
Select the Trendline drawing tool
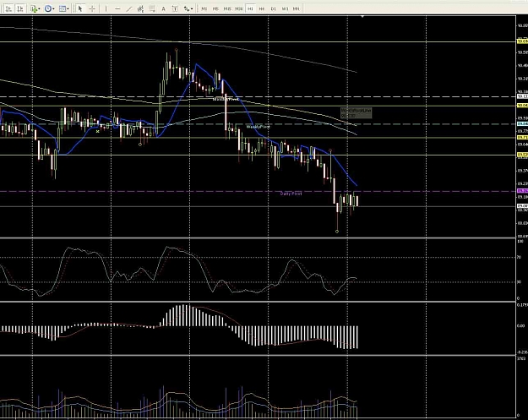[129, 8]
